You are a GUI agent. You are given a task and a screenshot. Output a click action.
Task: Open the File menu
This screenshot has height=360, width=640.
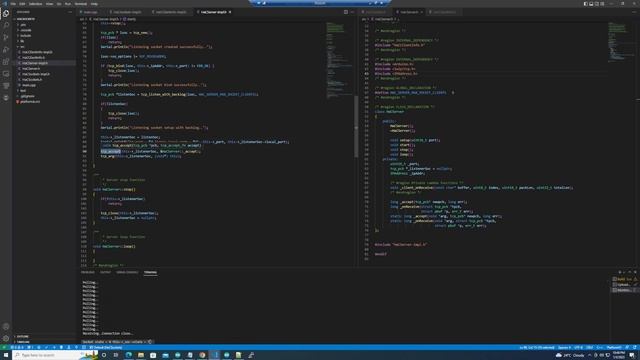[x=13, y=4]
